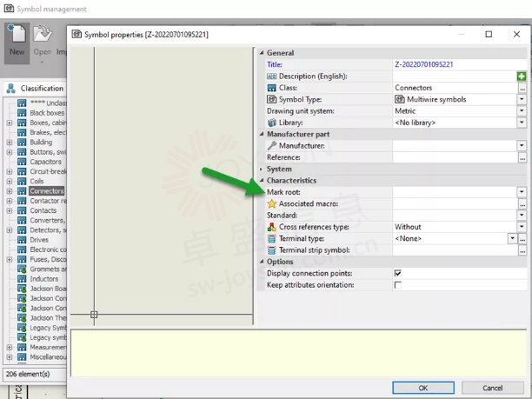
Task: Click the Drives class icon
Action: (x=22, y=240)
